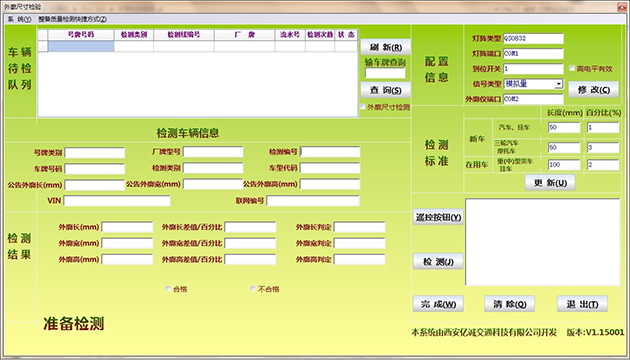Image resolution: width=630 pixels, height=360 pixels.
Task: Edit 汽车、挂车 length value 50
Action: [564, 127]
